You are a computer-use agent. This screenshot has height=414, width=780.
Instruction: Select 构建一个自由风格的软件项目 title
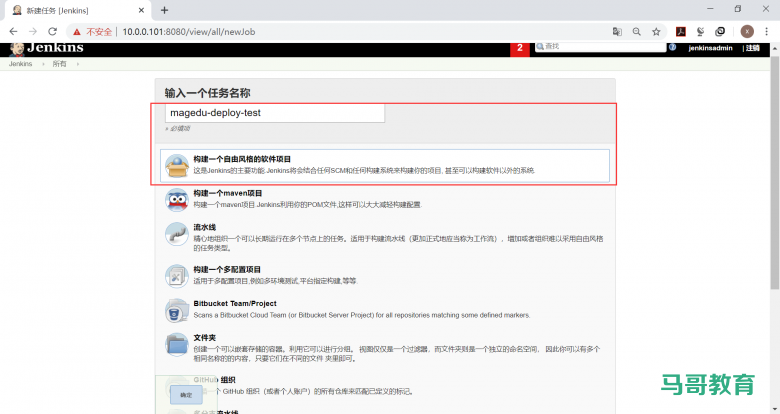click(242, 159)
